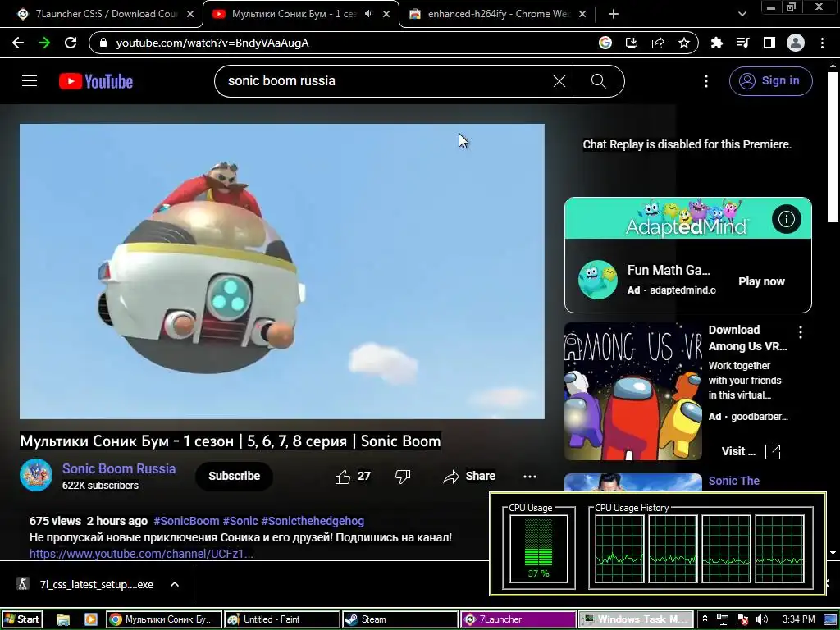The width and height of the screenshot is (840, 630).
Task: Open Chrome extensions puzzle icon
Action: (x=717, y=43)
